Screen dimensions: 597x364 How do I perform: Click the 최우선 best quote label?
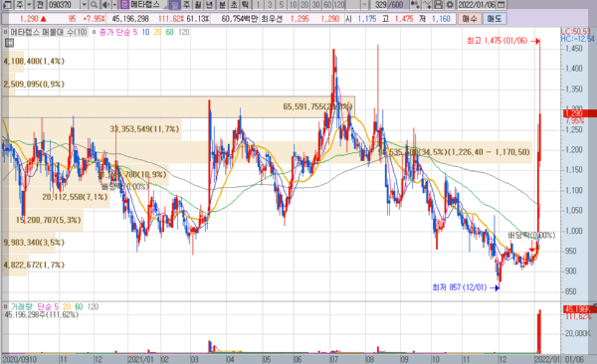(272, 18)
